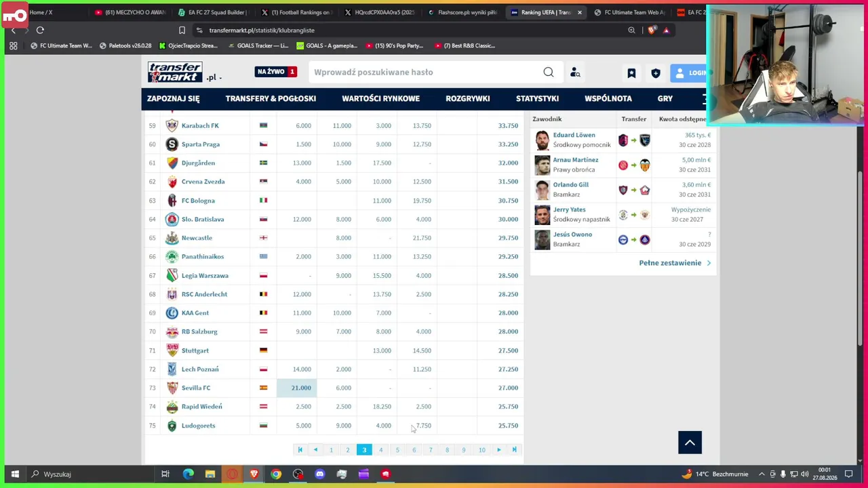Open Task View on the taskbar
The width and height of the screenshot is (868, 488).
click(165, 474)
